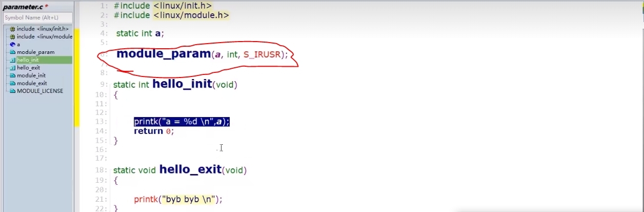Select 'module_exit' in the symbol list
Viewport: 644px width, 212px height.
coord(32,83)
